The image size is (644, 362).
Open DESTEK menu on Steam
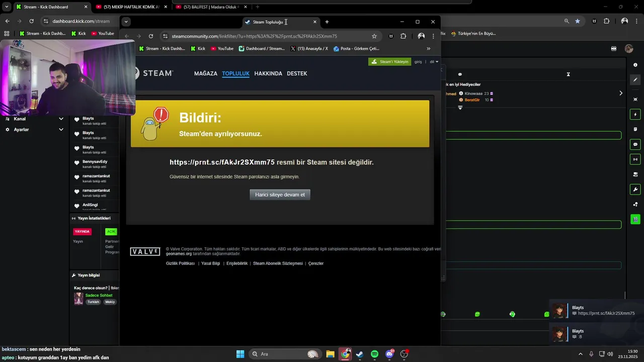tap(297, 73)
